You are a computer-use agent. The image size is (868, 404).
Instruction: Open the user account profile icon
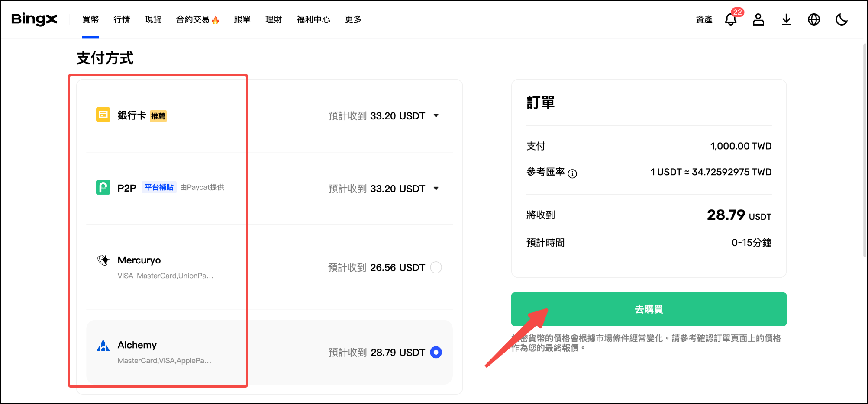pos(758,19)
